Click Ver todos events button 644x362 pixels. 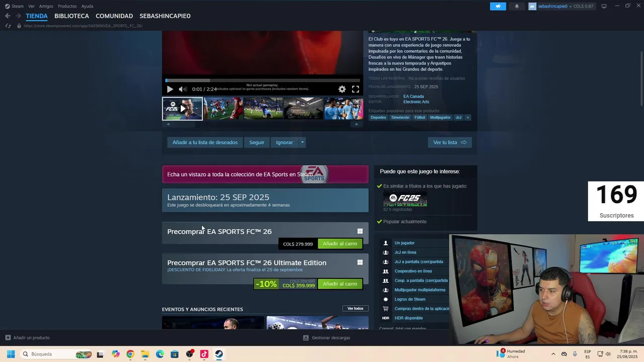click(355, 309)
